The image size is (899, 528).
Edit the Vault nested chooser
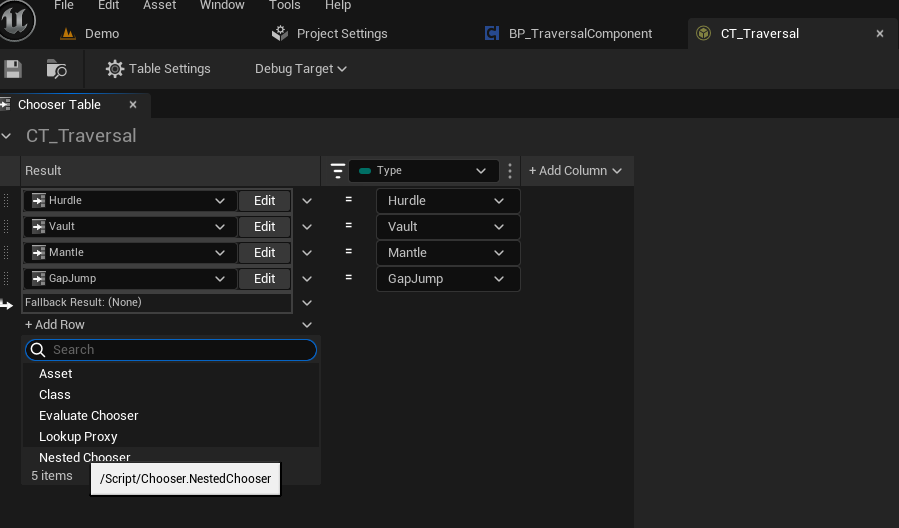click(x=264, y=226)
